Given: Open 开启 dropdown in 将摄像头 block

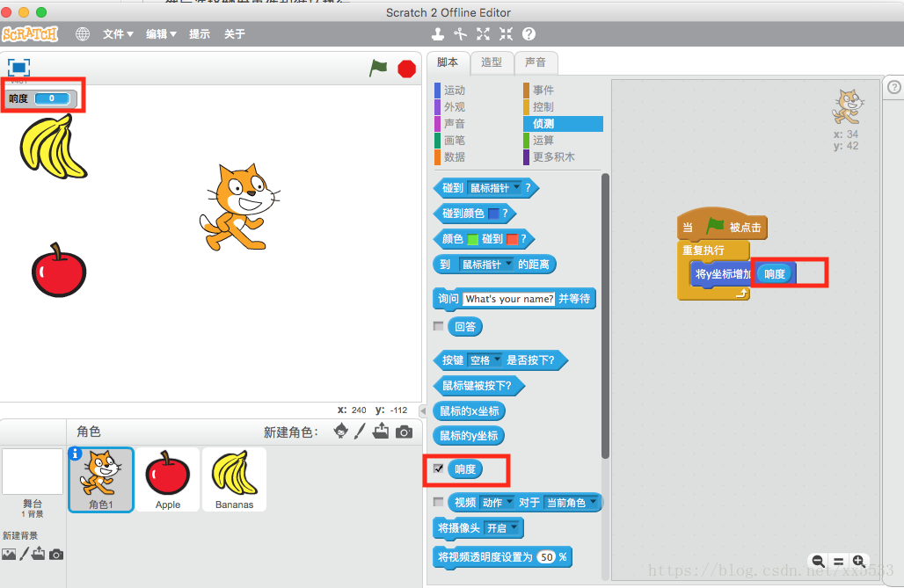Looking at the screenshot, I should (501, 528).
